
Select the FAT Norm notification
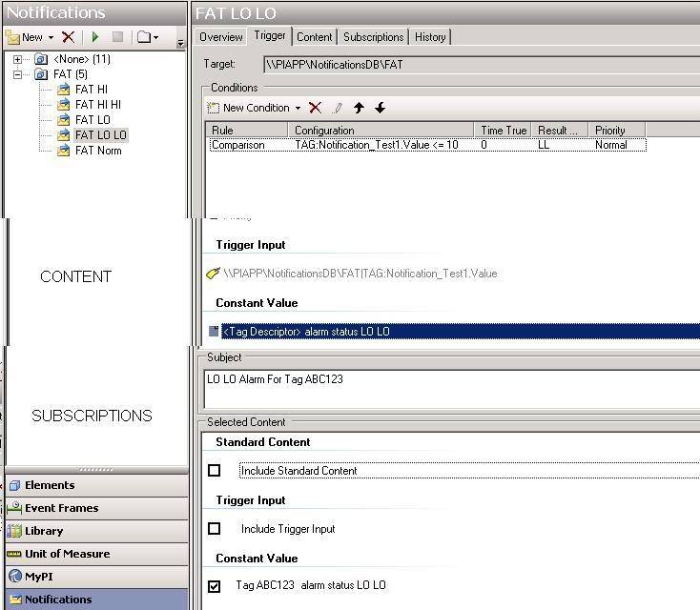pyautogui.click(x=98, y=151)
